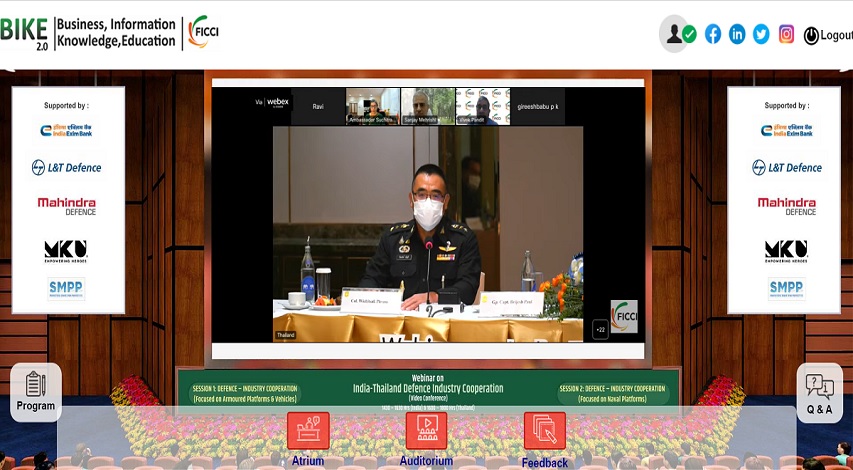Click SMPP logo on right banner

787,288
